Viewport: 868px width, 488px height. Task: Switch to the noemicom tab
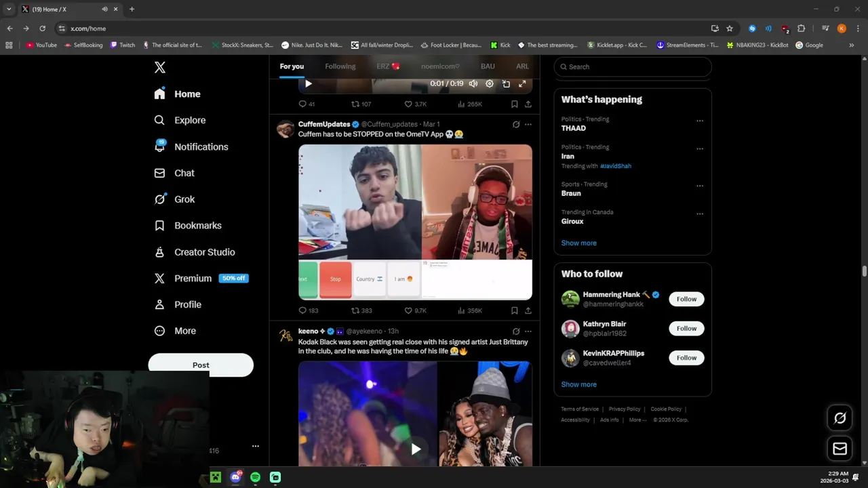[440, 66]
